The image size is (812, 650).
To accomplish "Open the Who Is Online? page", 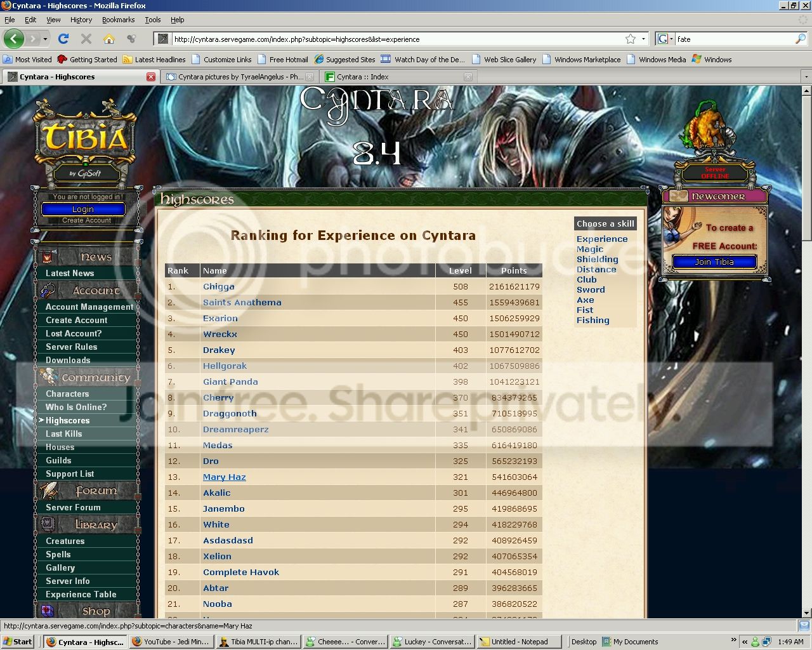I will (x=76, y=407).
